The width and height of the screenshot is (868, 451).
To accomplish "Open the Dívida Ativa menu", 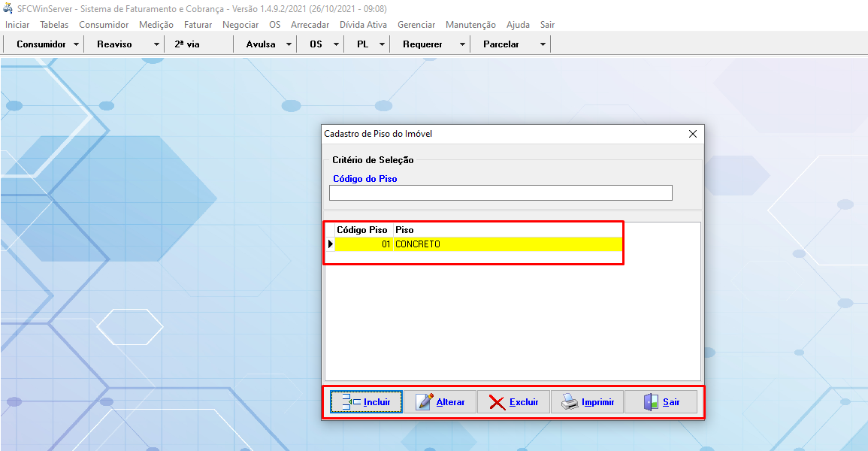I will (363, 25).
